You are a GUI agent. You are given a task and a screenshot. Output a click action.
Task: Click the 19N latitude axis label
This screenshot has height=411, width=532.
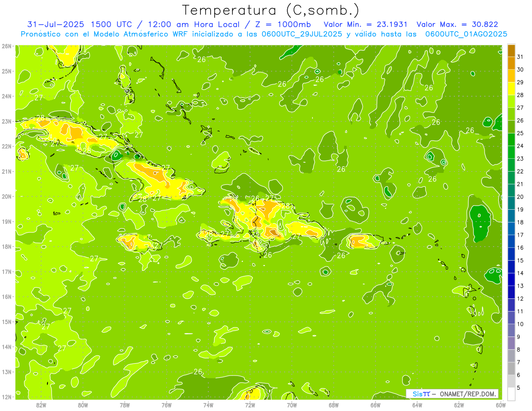pos(7,222)
